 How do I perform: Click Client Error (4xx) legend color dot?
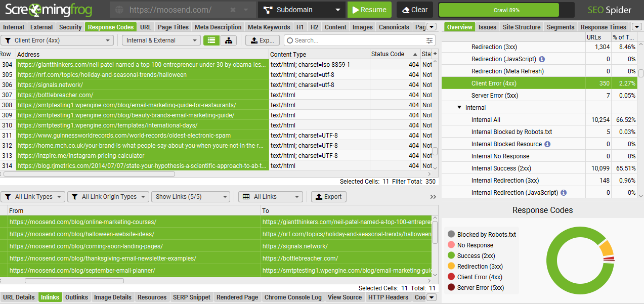[x=451, y=277]
